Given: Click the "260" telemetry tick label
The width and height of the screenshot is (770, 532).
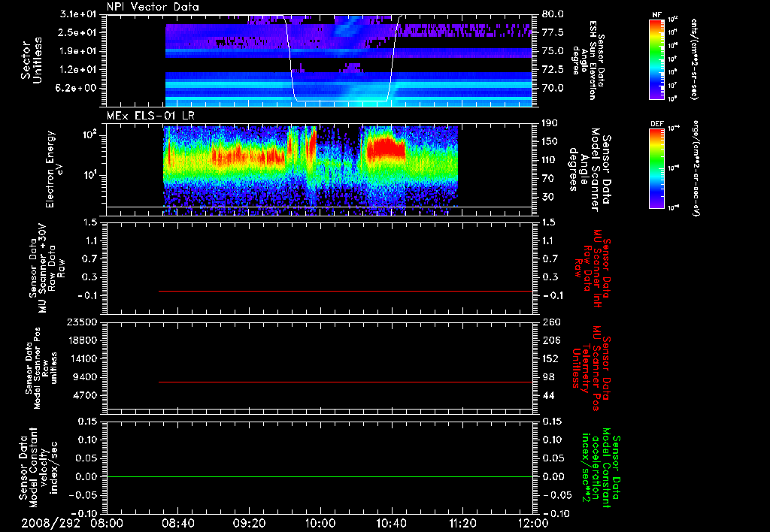Looking at the screenshot, I should tap(550, 322).
